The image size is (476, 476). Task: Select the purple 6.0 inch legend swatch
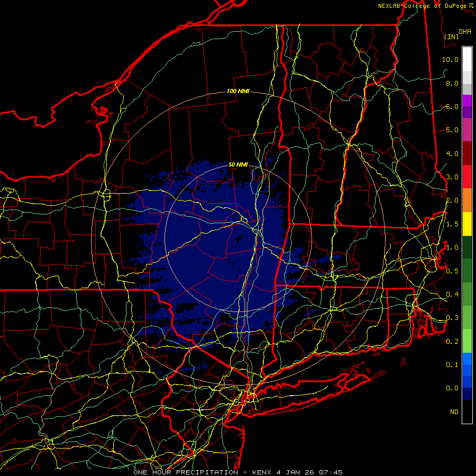tap(467, 112)
